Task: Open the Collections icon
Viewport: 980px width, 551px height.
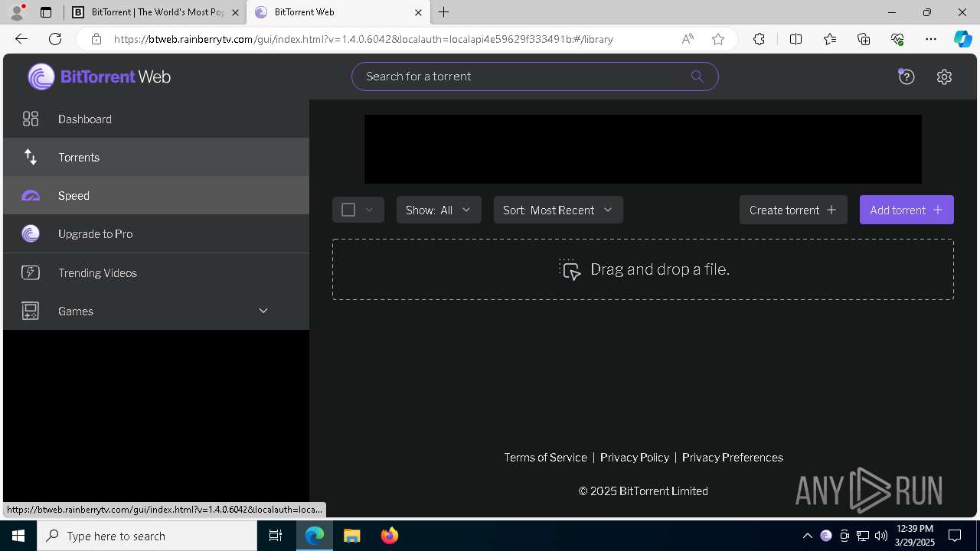Action: click(864, 39)
